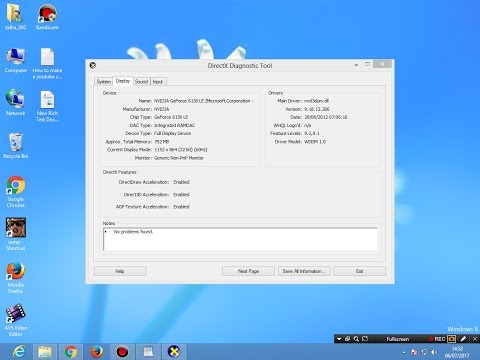480x360 pixels.
Task: Click the Generic Non-PnP Monitor value
Action: point(179,158)
